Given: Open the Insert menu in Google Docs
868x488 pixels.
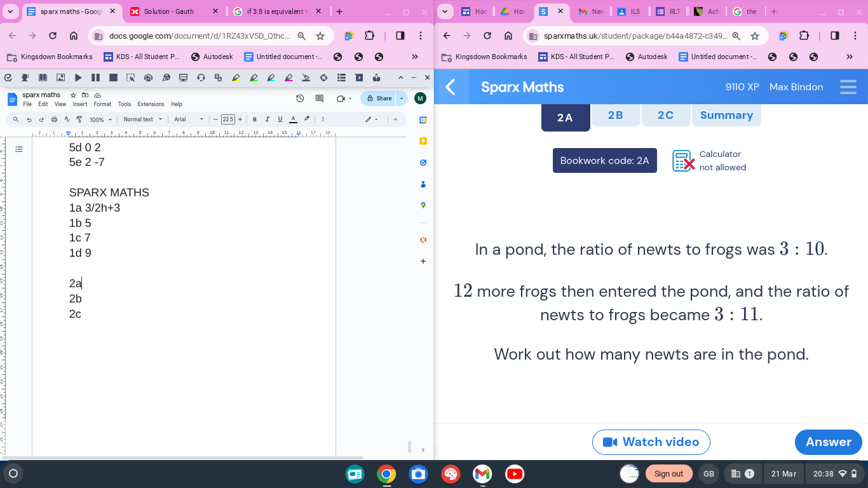Looking at the screenshot, I should 79,104.
